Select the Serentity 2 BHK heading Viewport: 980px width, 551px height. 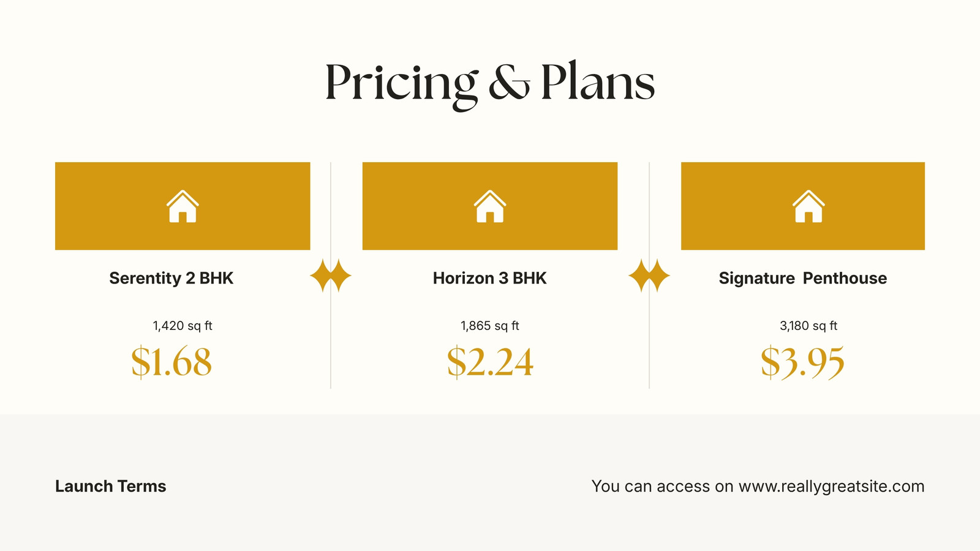(171, 279)
